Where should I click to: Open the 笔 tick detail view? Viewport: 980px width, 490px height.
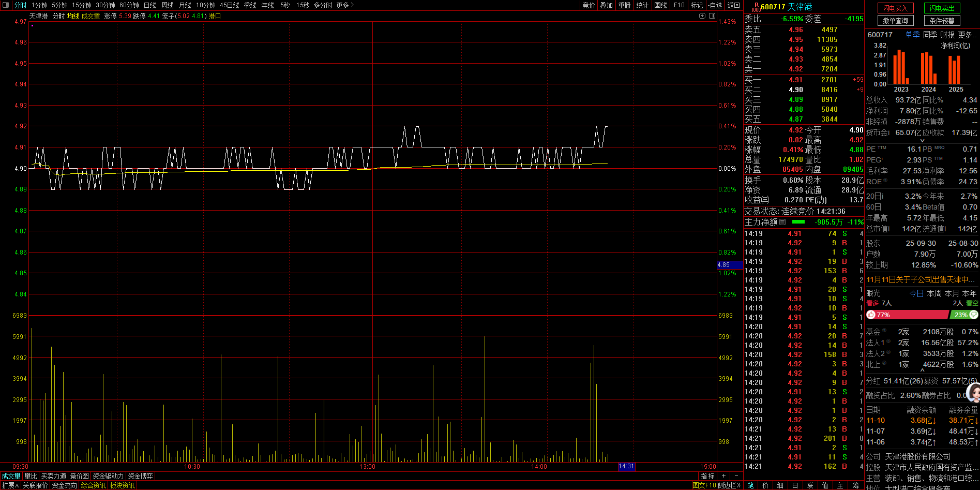(x=751, y=485)
